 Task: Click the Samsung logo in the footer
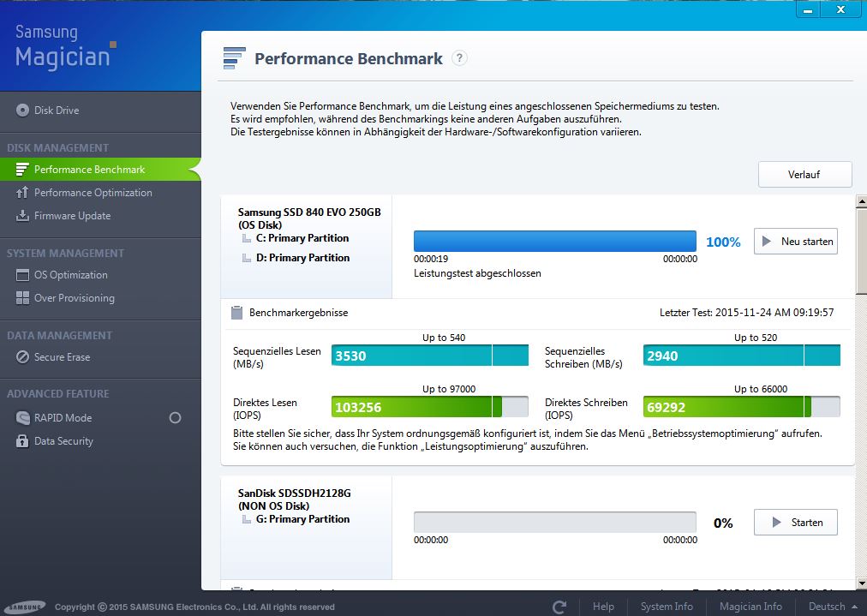pyautogui.click(x=26, y=607)
